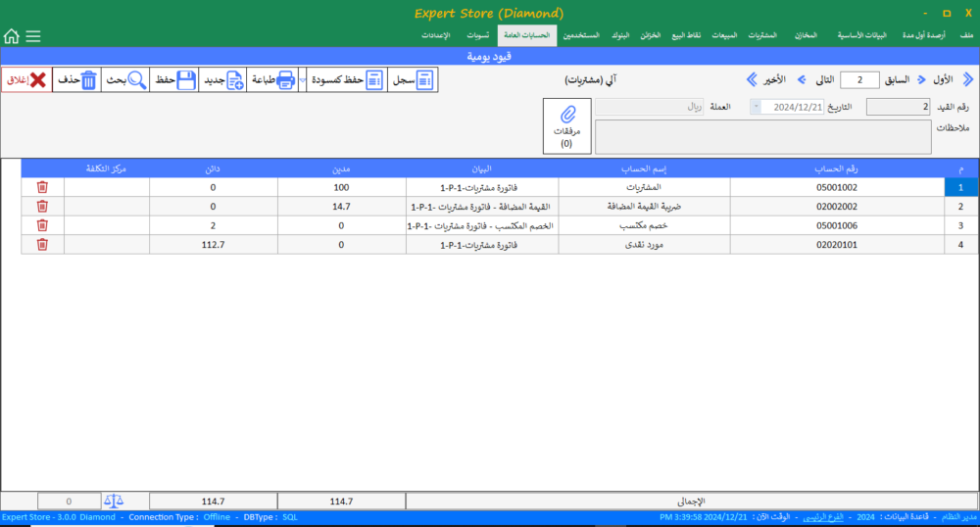Click the home icon in the header
This screenshot has height=527, width=980.
pos(12,36)
